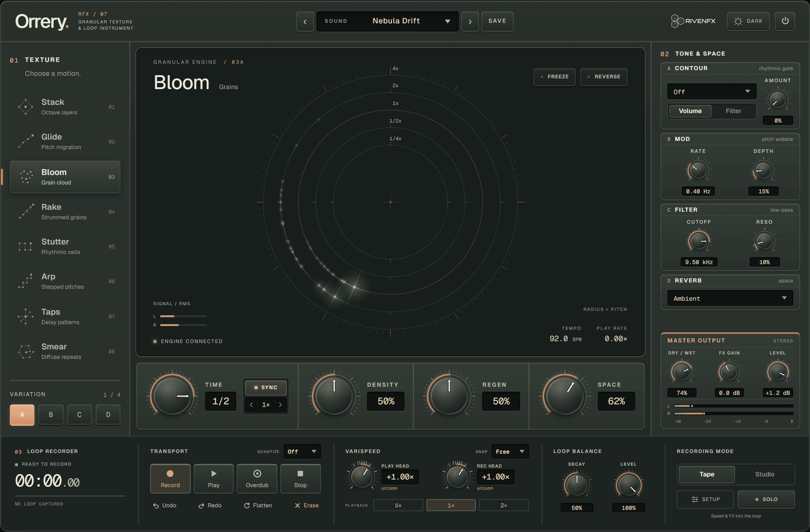Select variation D

(108, 415)
